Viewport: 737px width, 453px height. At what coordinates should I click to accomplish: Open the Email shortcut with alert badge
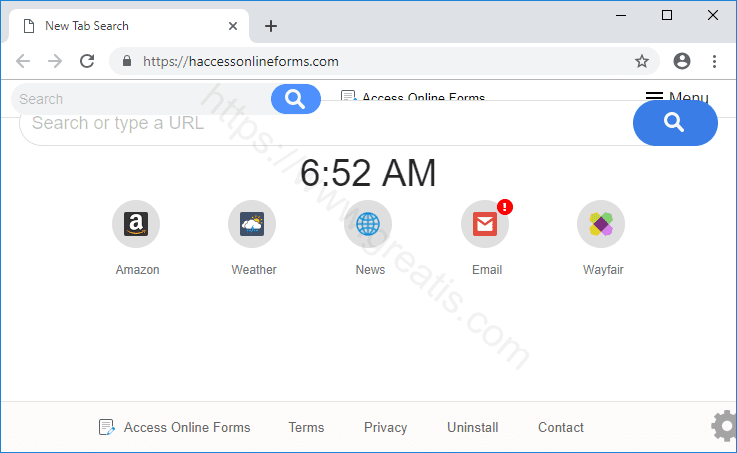pyautogui.click(x=485, y=224)
